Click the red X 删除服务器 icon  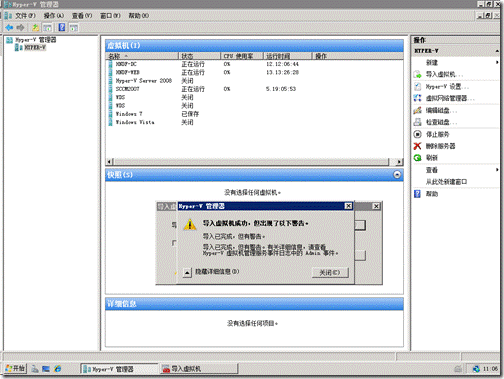click(417, 146)
